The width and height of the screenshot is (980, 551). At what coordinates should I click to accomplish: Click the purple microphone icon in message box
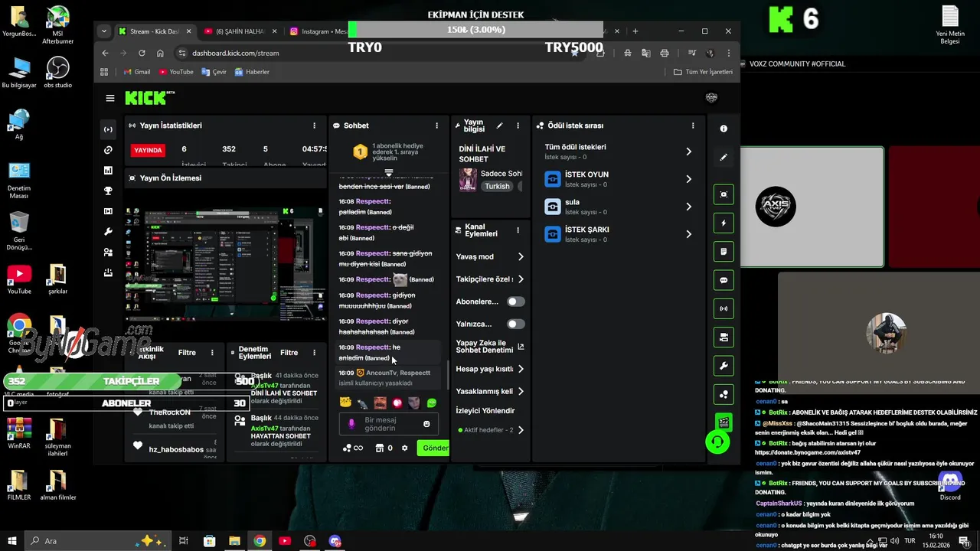[352, 423]
